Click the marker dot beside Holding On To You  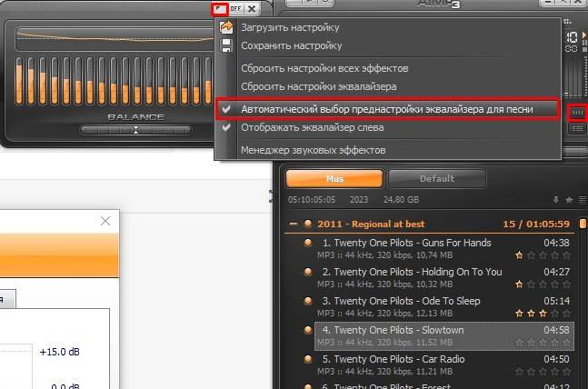(x=308, y=272)
